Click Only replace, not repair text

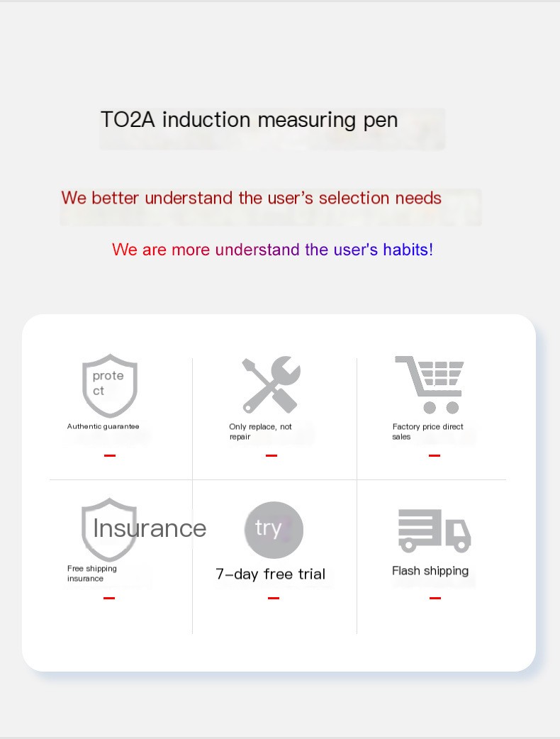pos(260,432)
